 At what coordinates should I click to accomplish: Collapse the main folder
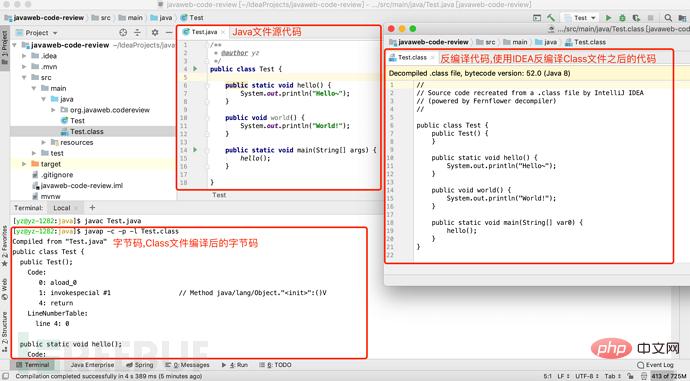tap(34, 88)
